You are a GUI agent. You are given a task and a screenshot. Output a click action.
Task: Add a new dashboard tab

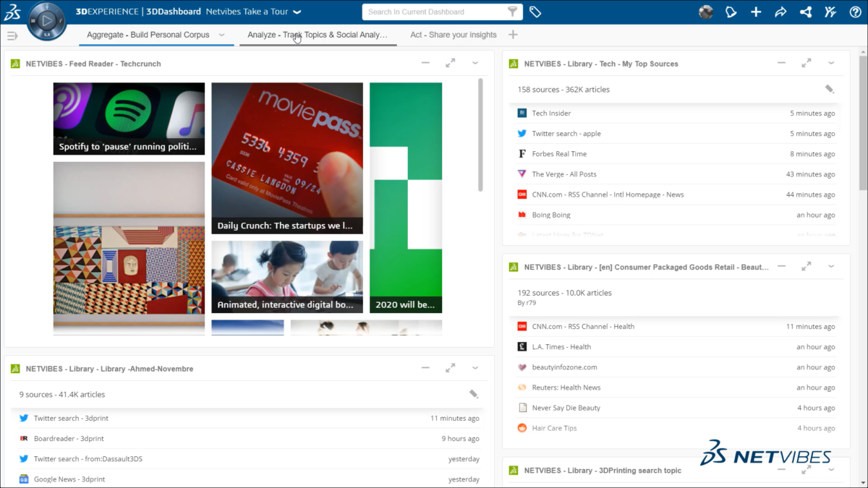tap(513, 35)
